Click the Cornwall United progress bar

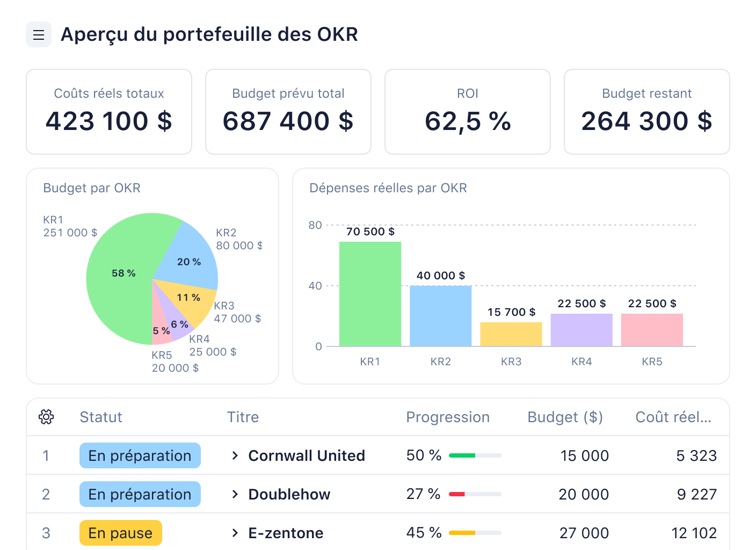point(475,454)
